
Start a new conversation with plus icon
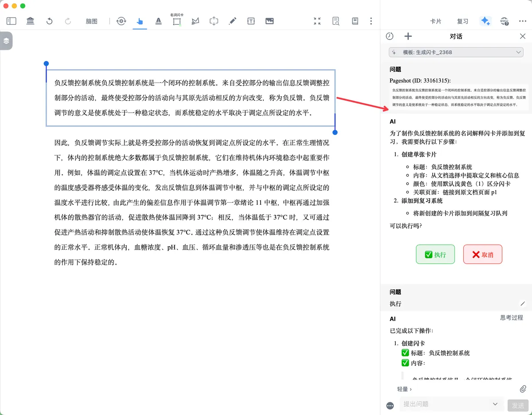tap(408, 36)
